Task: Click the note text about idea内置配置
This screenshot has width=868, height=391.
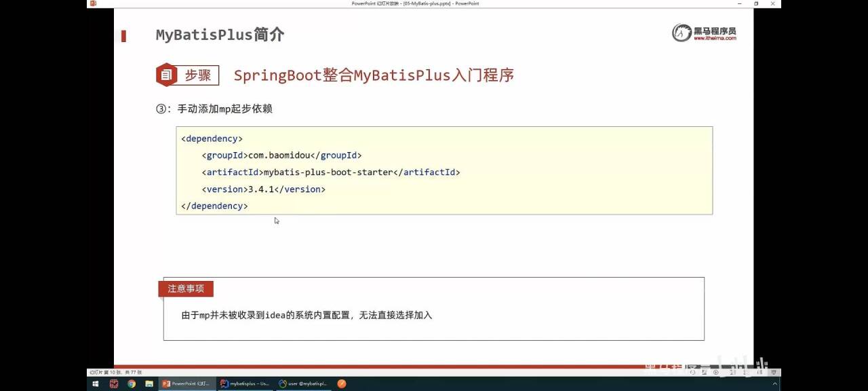Action: (307, 316)
